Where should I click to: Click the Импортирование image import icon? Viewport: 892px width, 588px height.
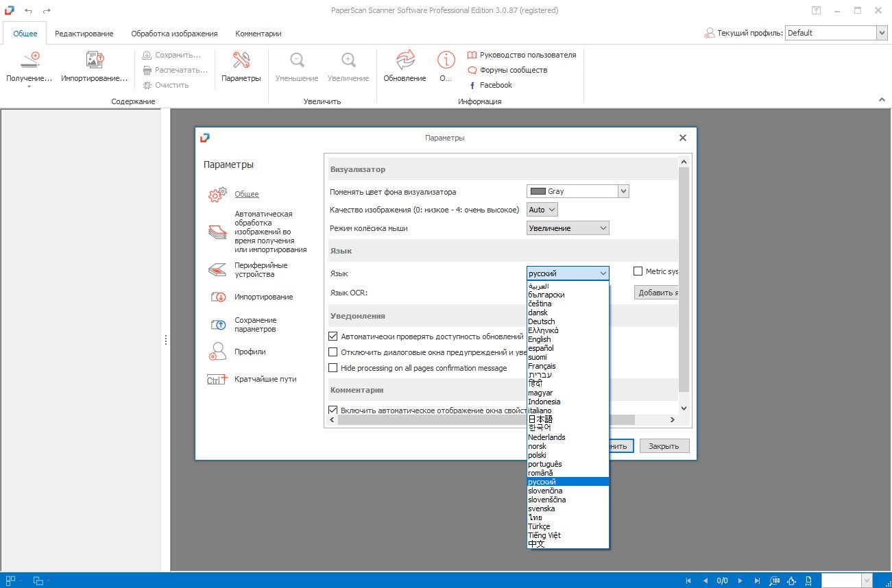point(95,60)
